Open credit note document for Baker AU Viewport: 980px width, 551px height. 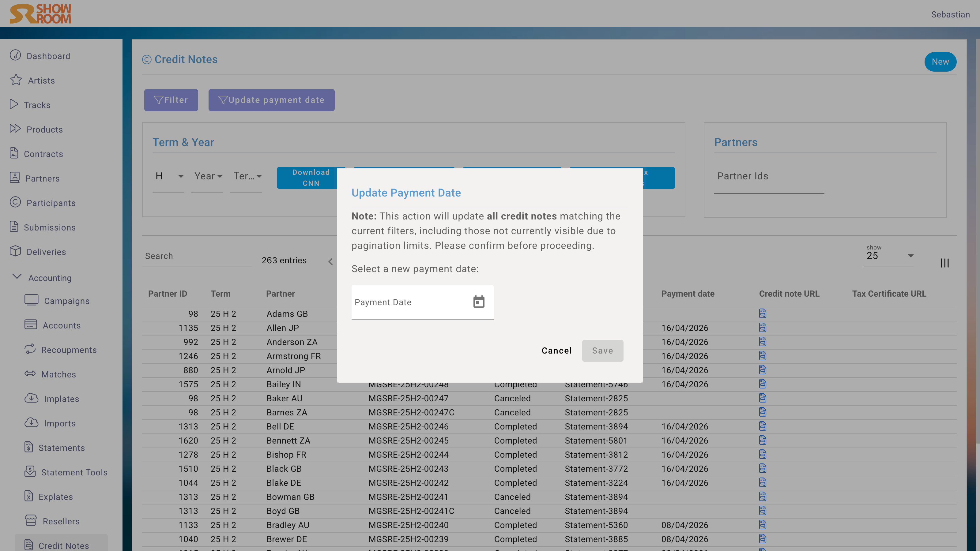[762, 398]
